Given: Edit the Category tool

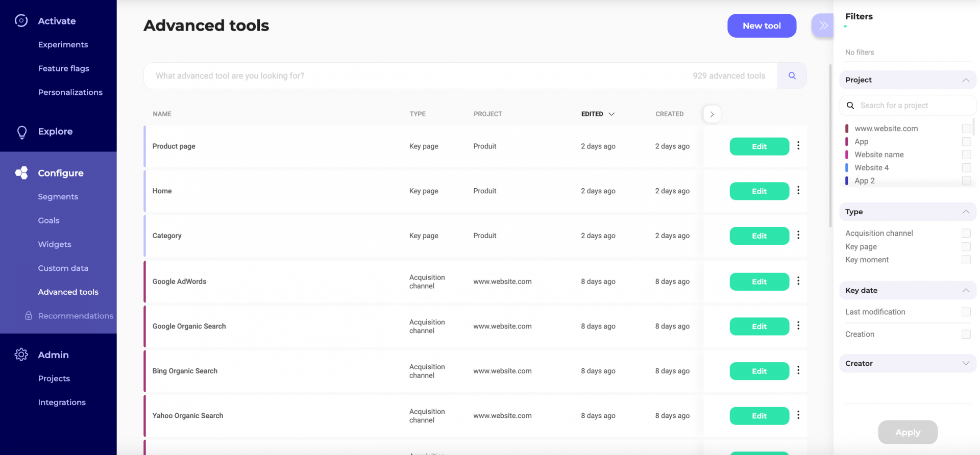Looking at the screenshot, I should (x=759, y=236).
